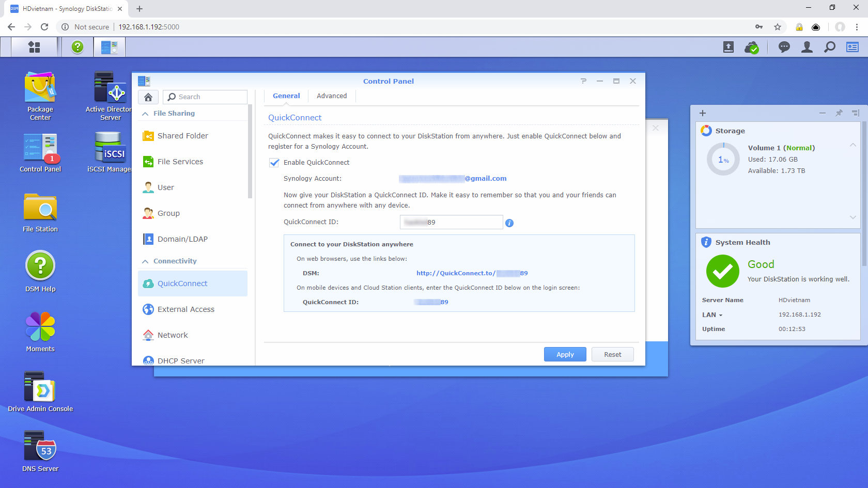Pin the widgets panel

tap(839, 113)
